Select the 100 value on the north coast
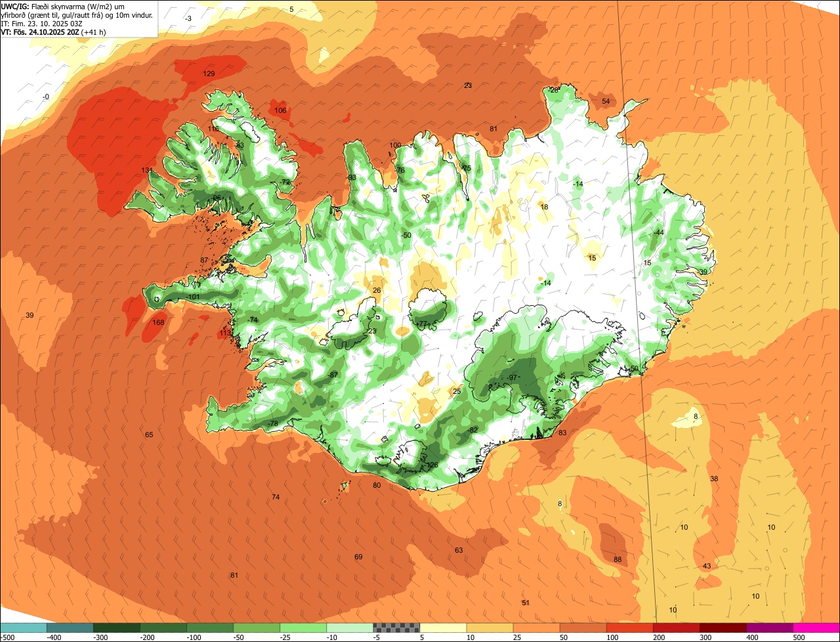The image size is (840, 642). [x=395, y=145]
